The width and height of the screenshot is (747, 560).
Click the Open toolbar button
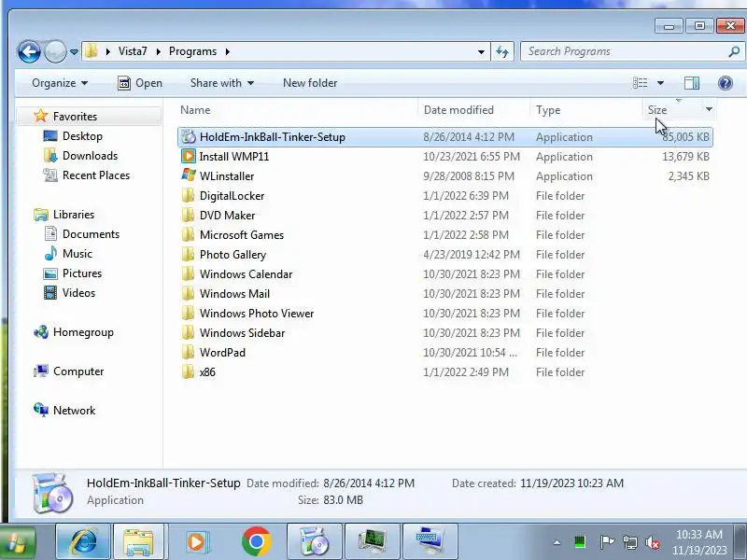(x=139, y=83)
